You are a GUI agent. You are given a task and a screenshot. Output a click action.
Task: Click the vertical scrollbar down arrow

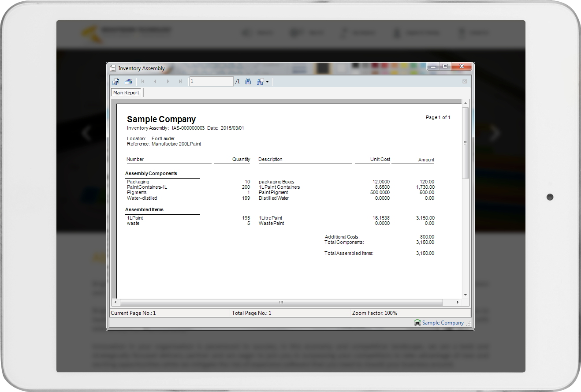[x=465, y=294]
